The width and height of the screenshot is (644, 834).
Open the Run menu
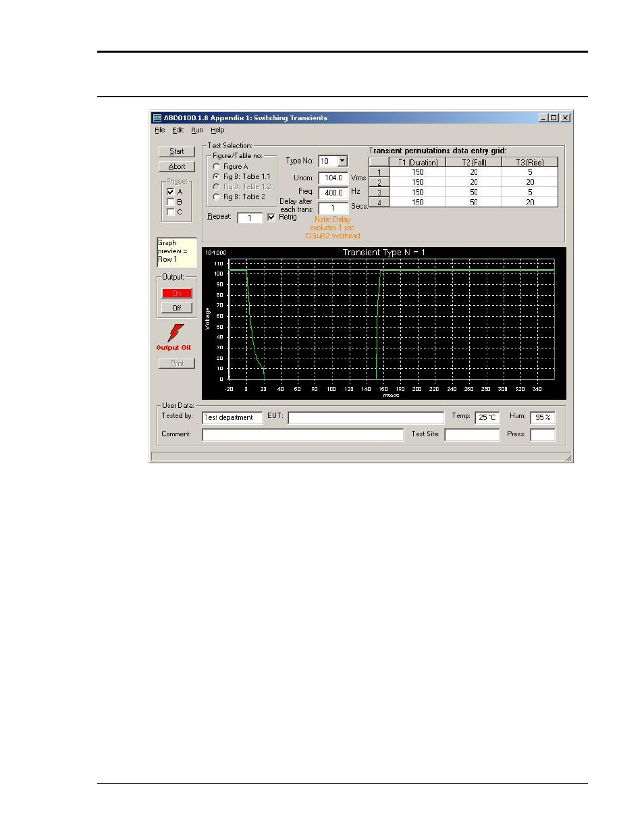pyautogui.click(x=197, y=130)
